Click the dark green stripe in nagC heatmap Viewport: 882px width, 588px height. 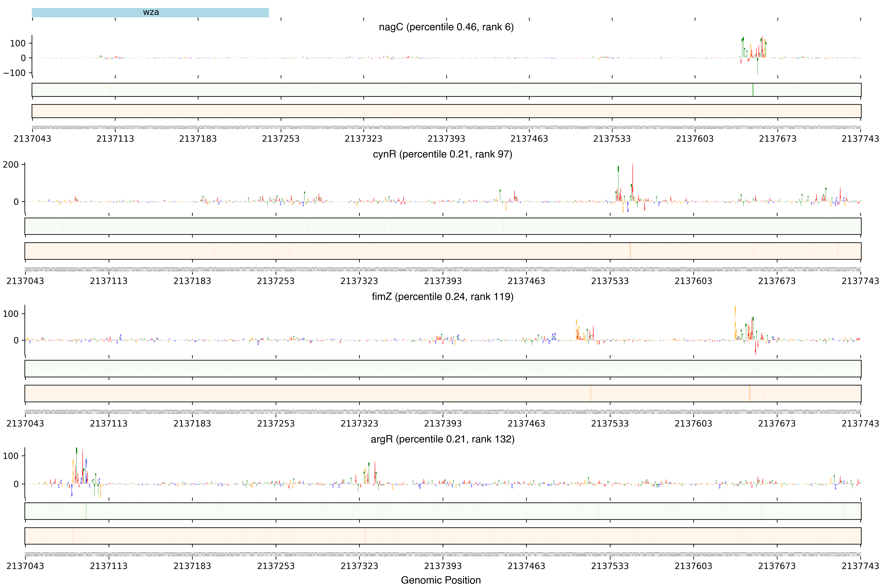753,90
